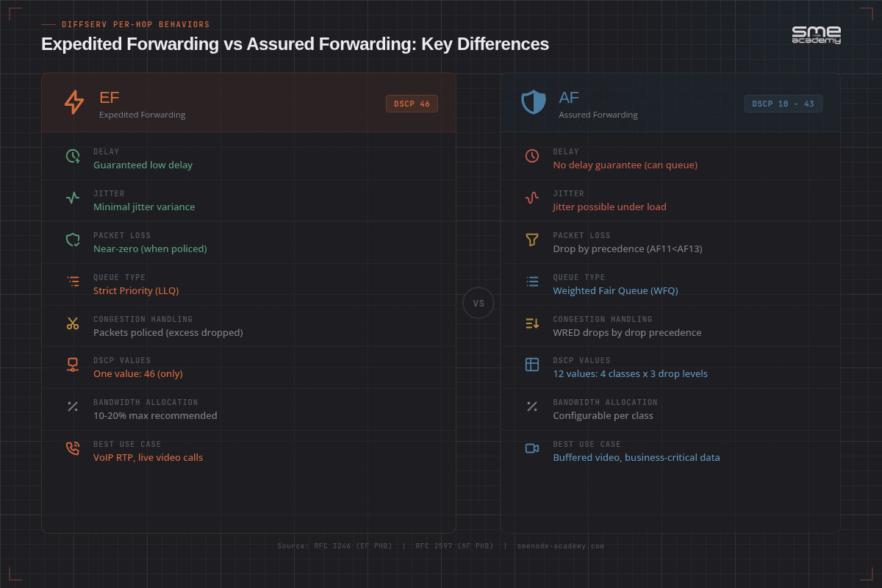882x588 pixels.
Task: Click No delay guarantee (can queue) text
Action: coord(625,165)
